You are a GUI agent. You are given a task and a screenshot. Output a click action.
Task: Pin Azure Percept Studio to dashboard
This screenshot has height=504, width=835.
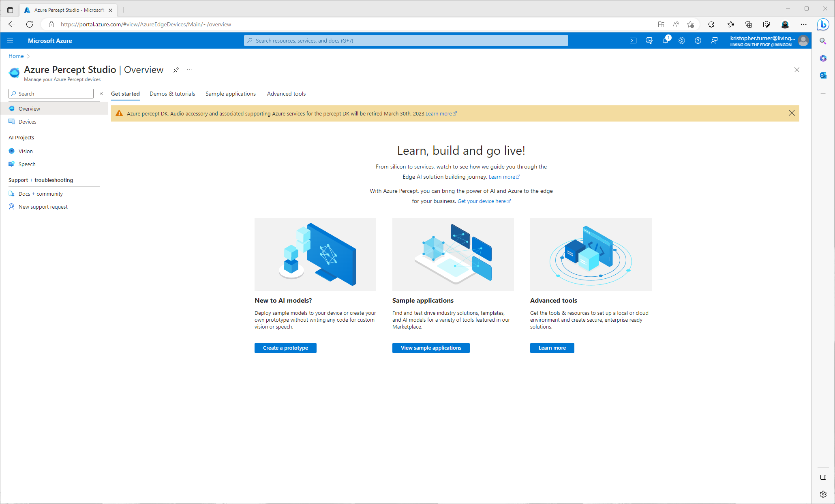pyautogui.click(x=176, y=70)
